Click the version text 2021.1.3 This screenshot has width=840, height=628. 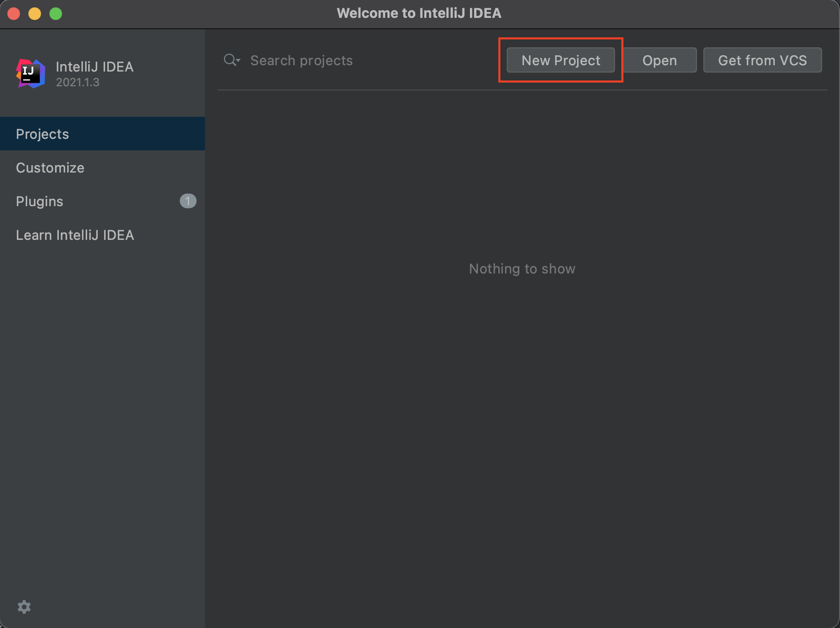78,82
